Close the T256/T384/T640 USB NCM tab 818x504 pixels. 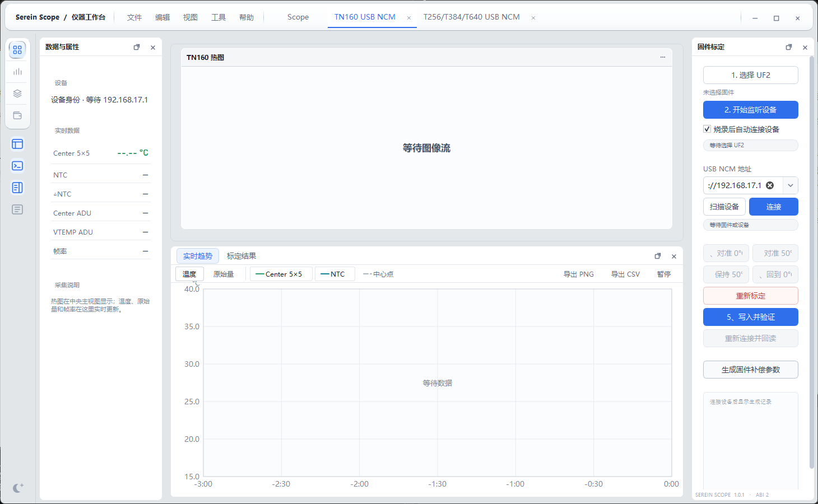(533, 18)
